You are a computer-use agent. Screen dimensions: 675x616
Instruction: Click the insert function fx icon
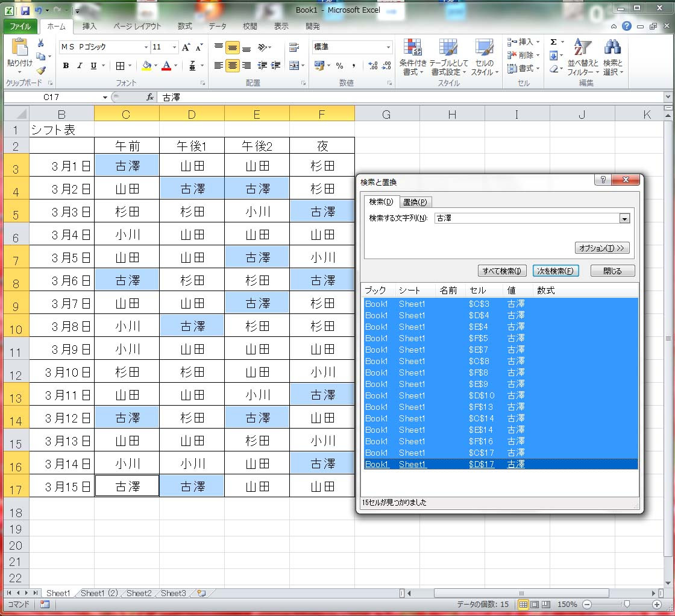tap(150, 97)
